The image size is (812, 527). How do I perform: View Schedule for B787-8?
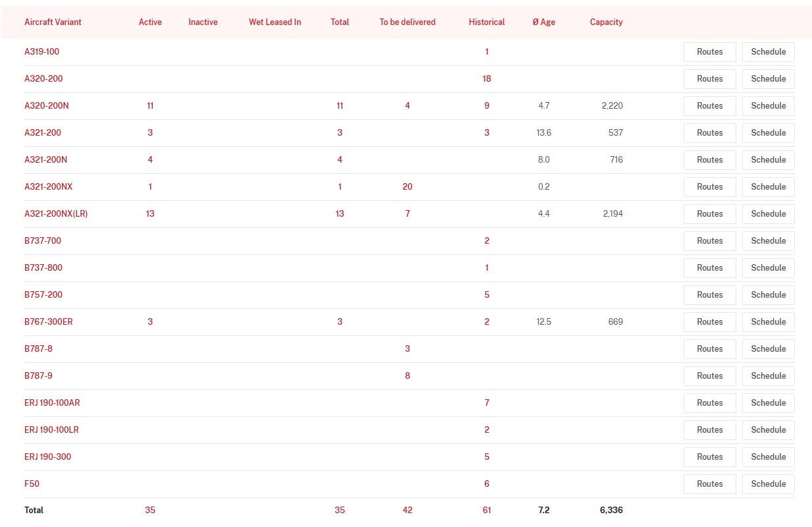coord(769,349)
